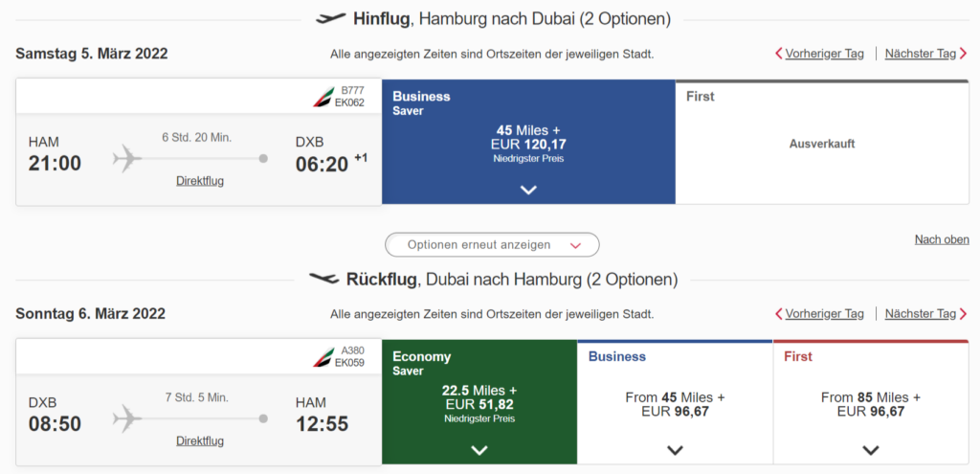Image resolution: width=980 pixels, height=474 pixels.
Task: Go to return Vorheriger Tag
Action: [824, 313]
